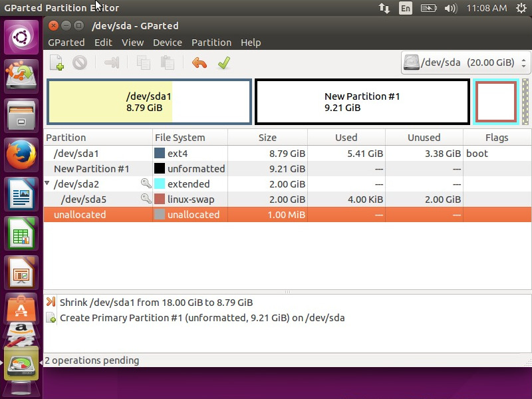
Task: Open the /dev/sda device selector dropdown
Action: pos(465,63)
